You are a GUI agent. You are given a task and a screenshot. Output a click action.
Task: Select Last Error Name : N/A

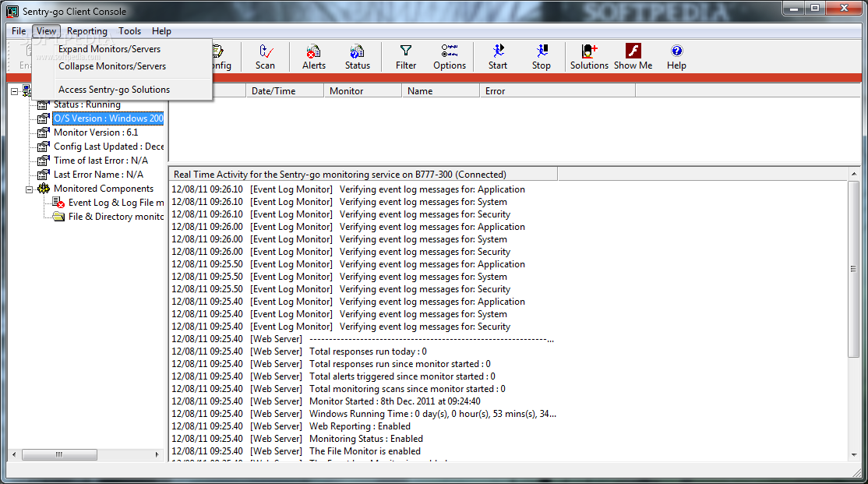click(98, 175)
